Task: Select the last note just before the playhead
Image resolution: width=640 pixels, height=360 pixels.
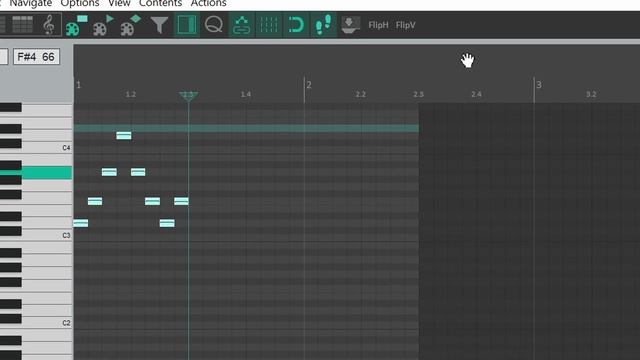Action: 181,201
